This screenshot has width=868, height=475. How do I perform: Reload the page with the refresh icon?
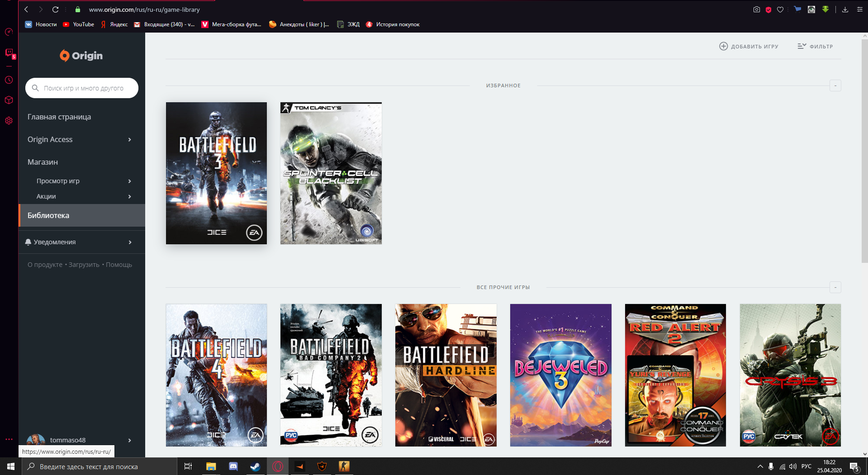coord(55,9)
